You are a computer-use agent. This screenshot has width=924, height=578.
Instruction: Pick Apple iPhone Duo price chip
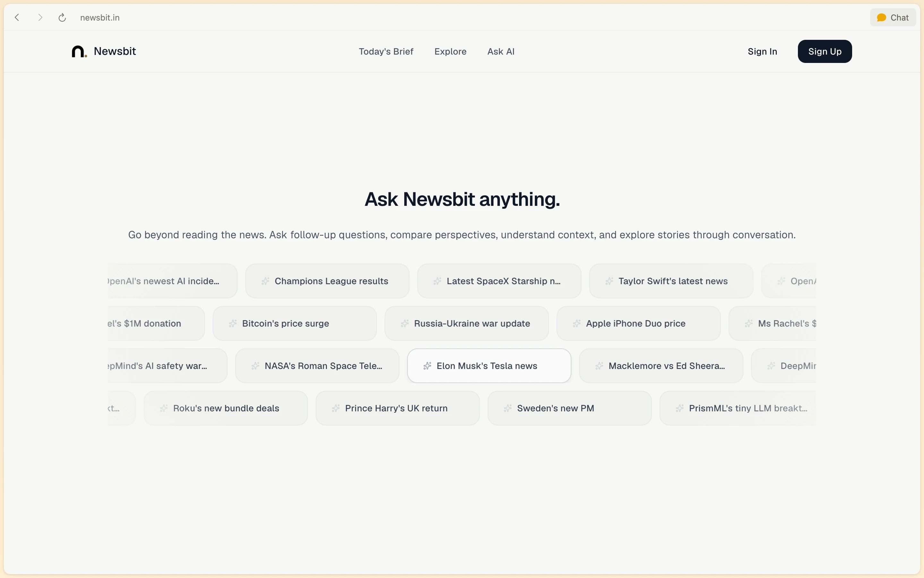638,323
